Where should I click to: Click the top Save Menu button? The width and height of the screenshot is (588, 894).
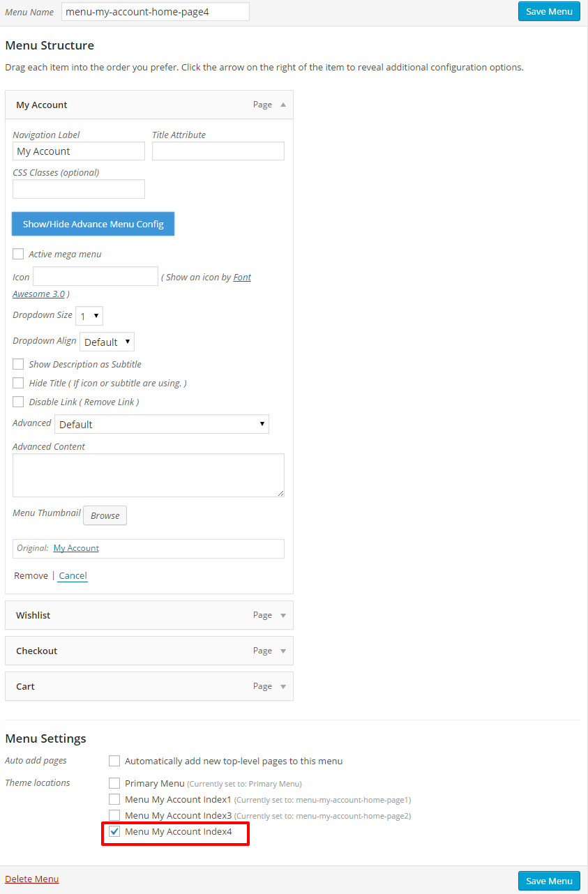click(x=549, y=11)
